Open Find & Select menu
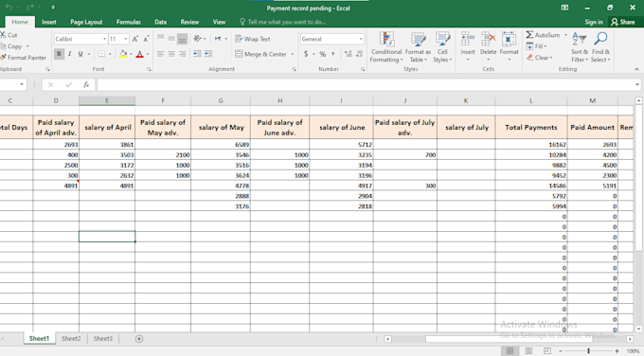The height and width of the screenshot is (356, 644). 600,47
